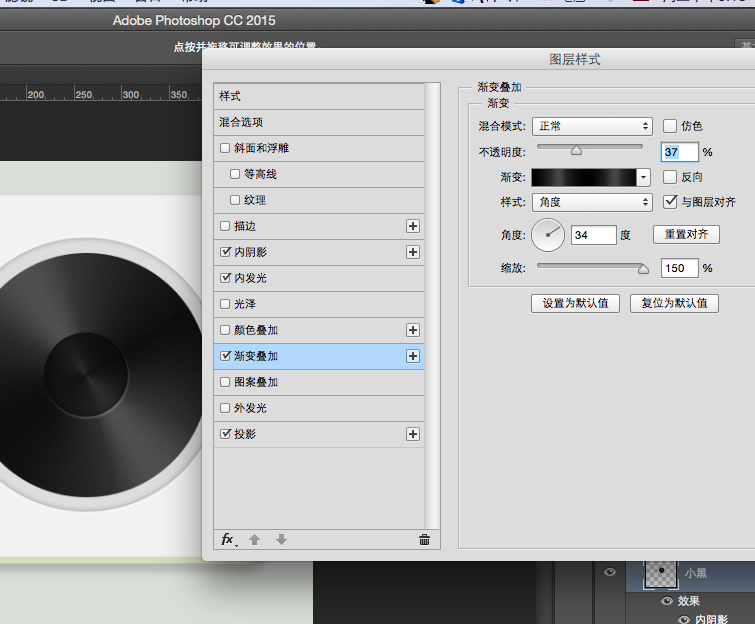Image resolution: width=755 pixels, height=624 pixels.
Task: Click the scale value field showing 150
Action: point(679,268)
